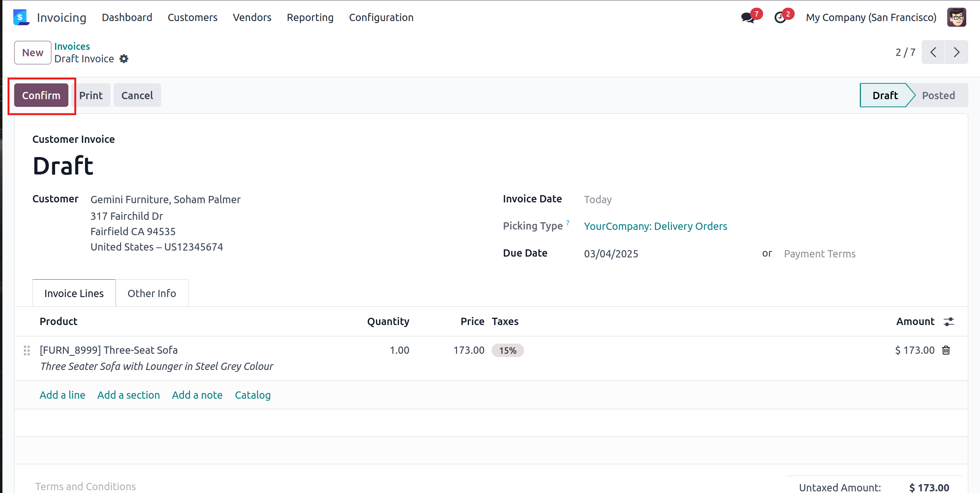Click the user avatar in top bar

(x=957, y=17)
